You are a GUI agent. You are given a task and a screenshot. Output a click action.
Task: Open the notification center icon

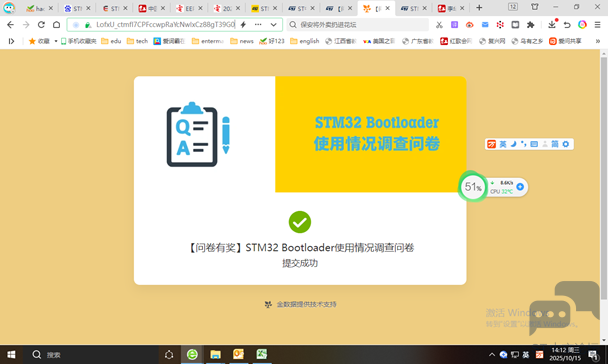(593, 355)
